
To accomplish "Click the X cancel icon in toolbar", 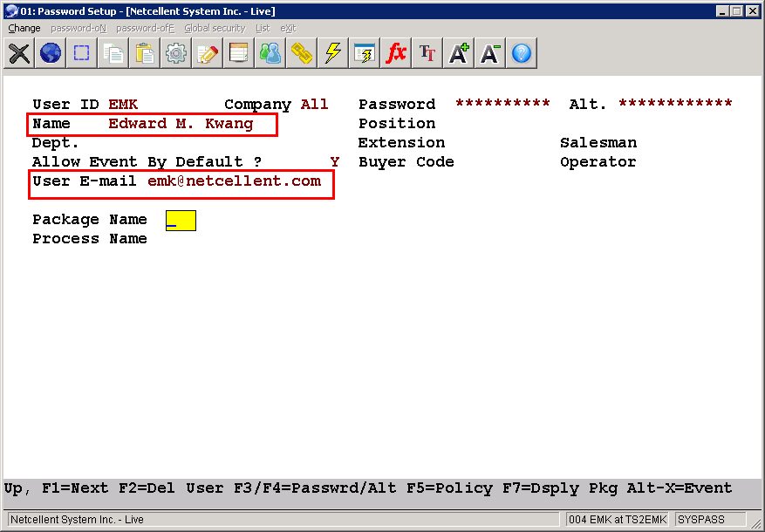I will coord(19,53).
